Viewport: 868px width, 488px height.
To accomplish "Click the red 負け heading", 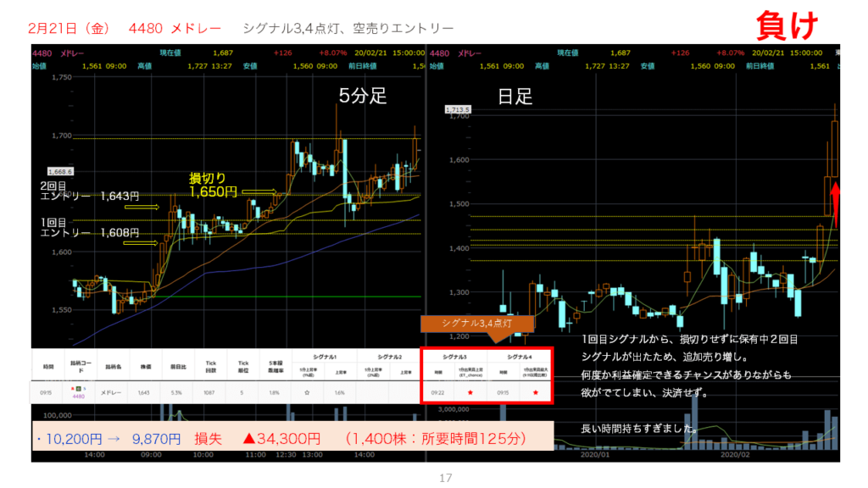I will coord(787,25).
